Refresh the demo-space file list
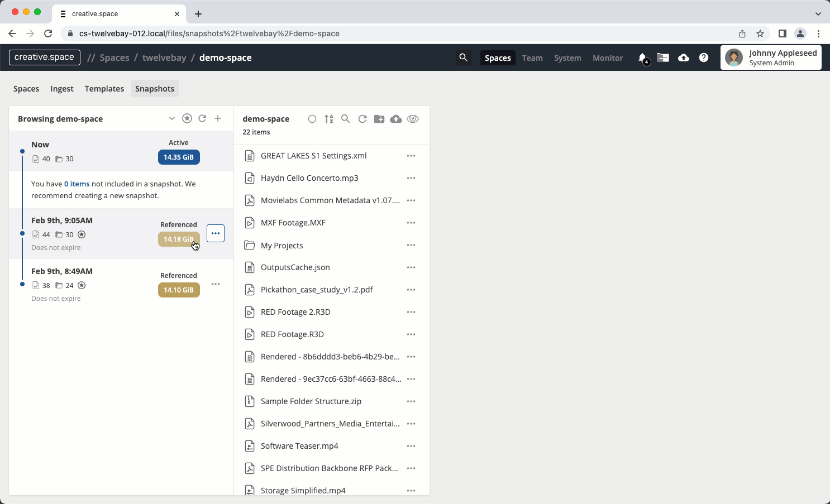830x504 pixels. click(x=362, y=119)
